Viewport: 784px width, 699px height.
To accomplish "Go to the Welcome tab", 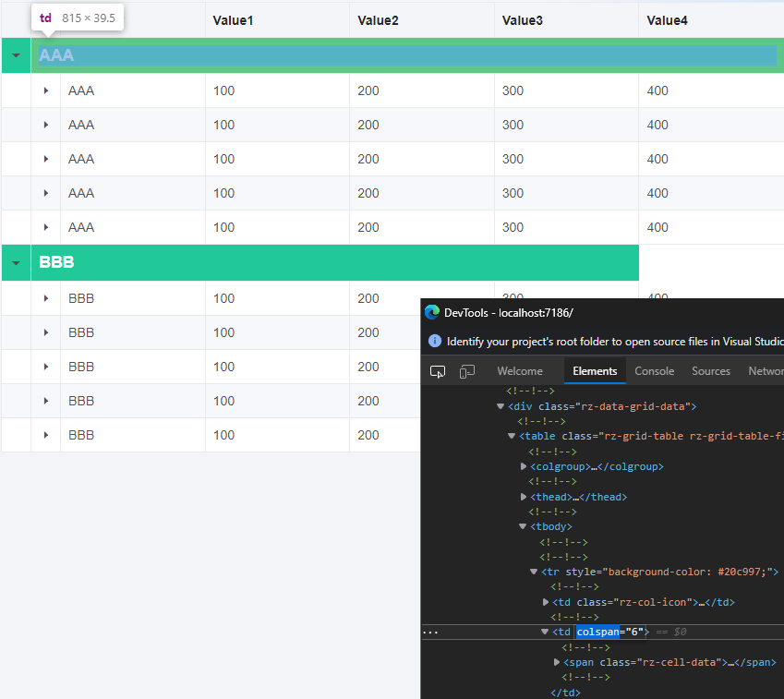I will pyautogui.click(x=519, y=370).
